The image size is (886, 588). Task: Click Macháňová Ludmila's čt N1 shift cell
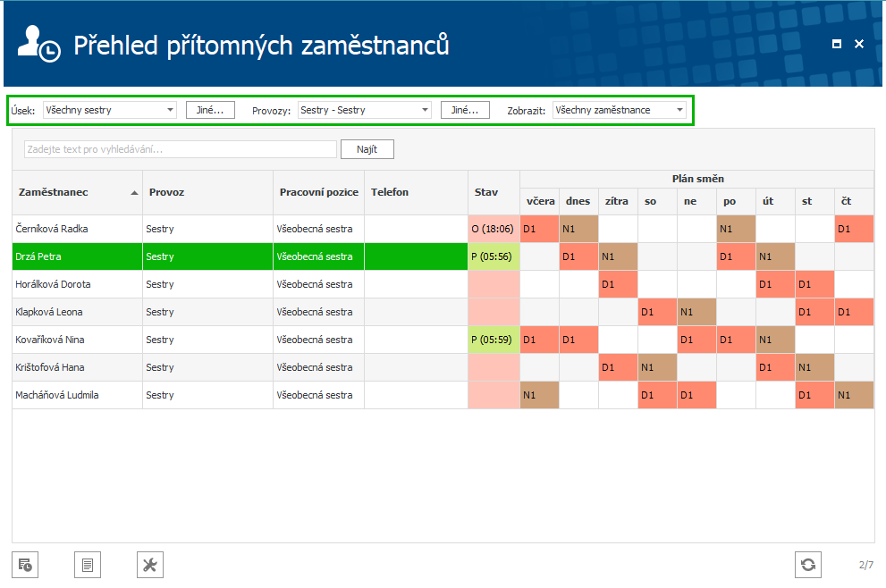click(x=855, y=395)
